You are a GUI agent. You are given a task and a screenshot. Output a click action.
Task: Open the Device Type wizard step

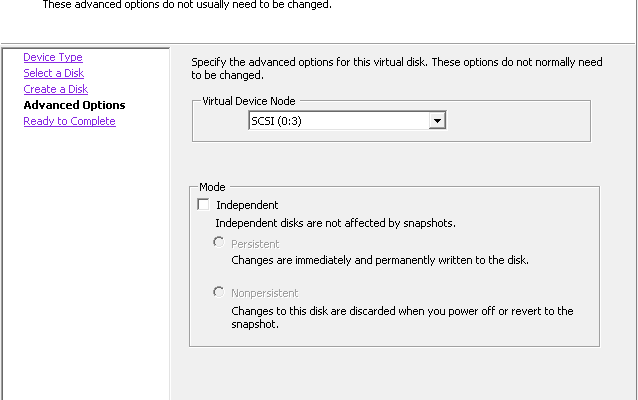coord(53,57)
